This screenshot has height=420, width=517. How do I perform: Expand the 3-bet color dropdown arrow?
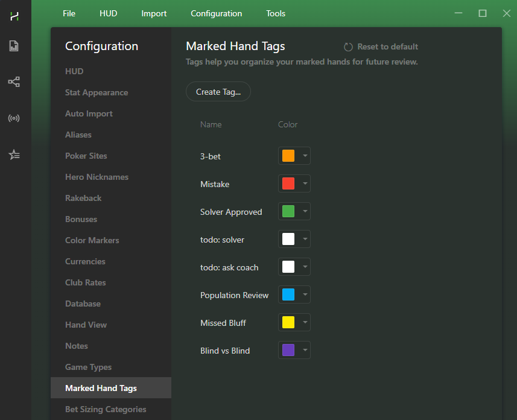(x=305, y=156)
